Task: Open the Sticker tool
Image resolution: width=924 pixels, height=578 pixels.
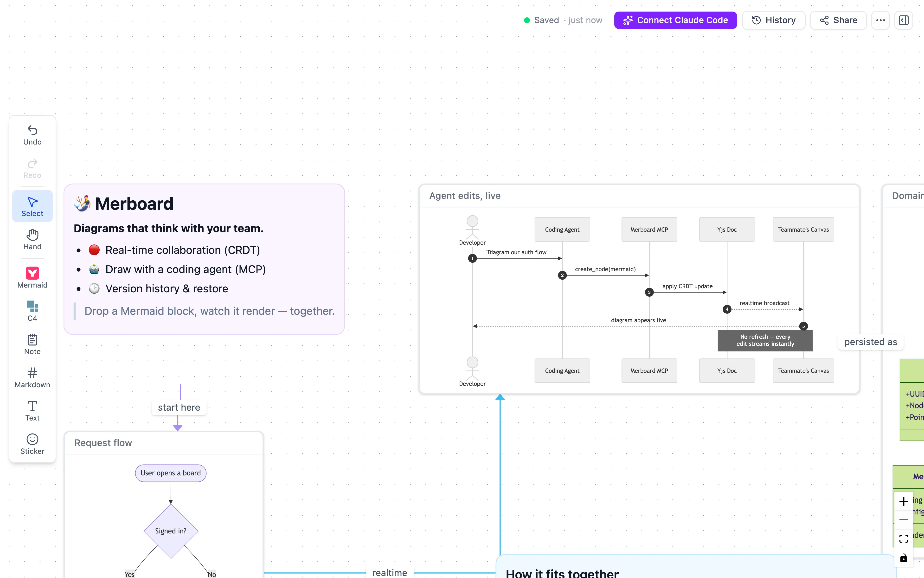Action: click(32, 444)
